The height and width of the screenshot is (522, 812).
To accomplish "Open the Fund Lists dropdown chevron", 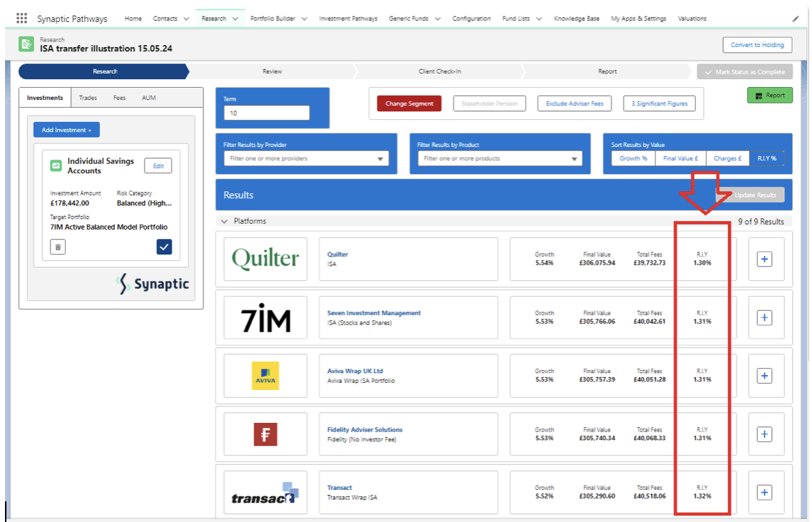I will [539, 19].
